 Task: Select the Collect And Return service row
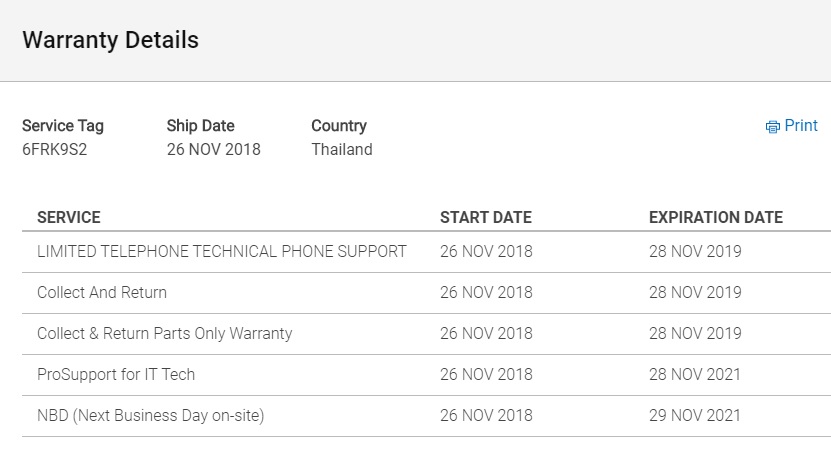426,293
